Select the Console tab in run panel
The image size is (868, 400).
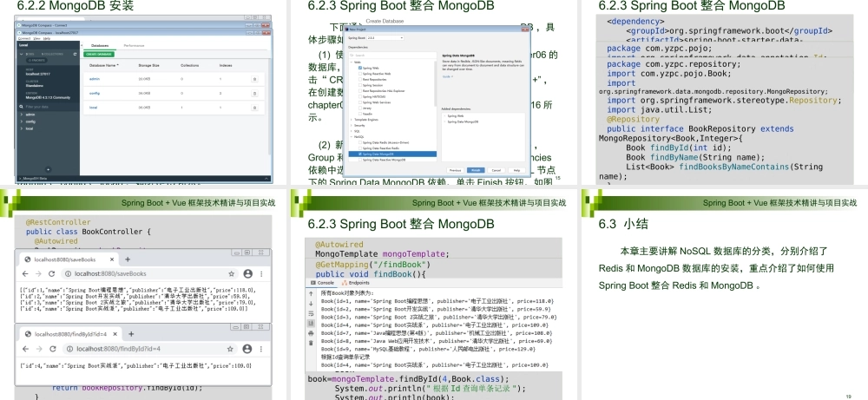tap(322, 283)
